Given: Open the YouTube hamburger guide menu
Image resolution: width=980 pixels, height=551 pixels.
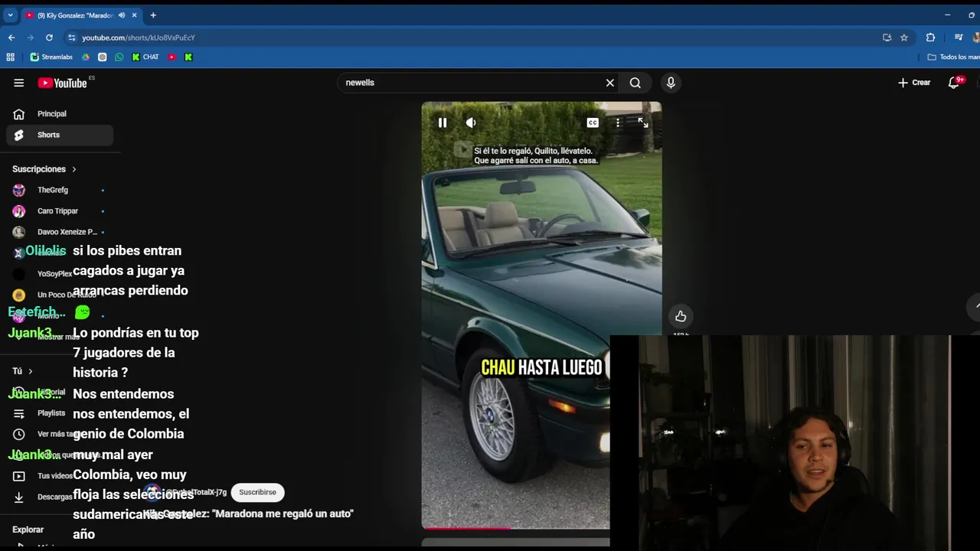Looking at the screenshot, I should [18, 83].
